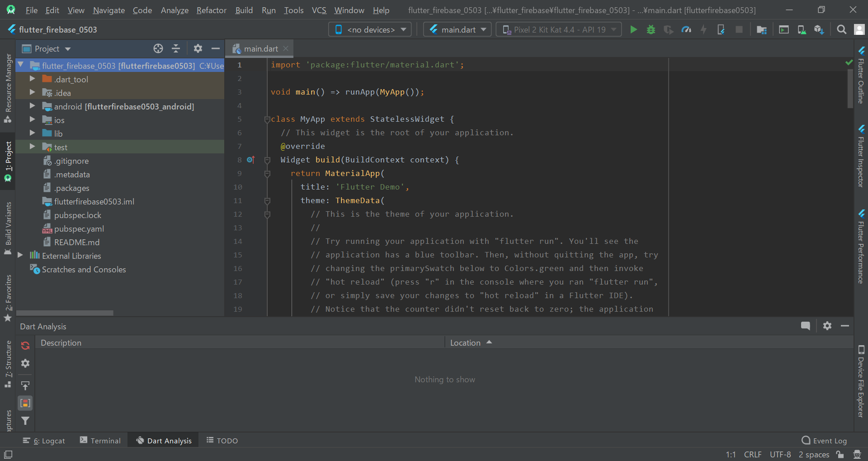Restart the Dart Analysis server
Viewport: 868px width, 461px height.
[x=25, y=345]
